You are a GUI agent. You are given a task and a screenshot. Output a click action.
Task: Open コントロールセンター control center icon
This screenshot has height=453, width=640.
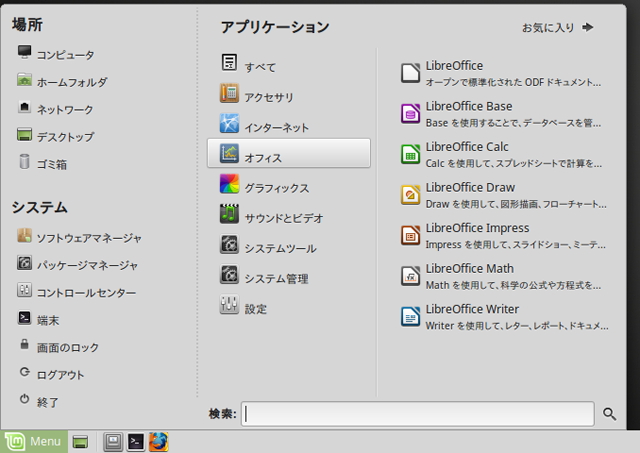pyautogui.click(x=24, y=290)
